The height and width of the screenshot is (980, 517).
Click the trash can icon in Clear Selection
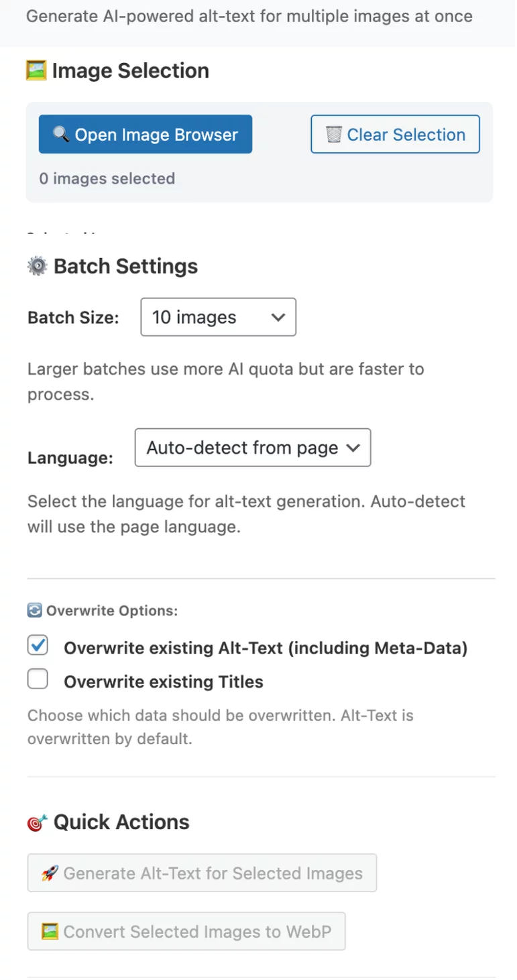333,135
